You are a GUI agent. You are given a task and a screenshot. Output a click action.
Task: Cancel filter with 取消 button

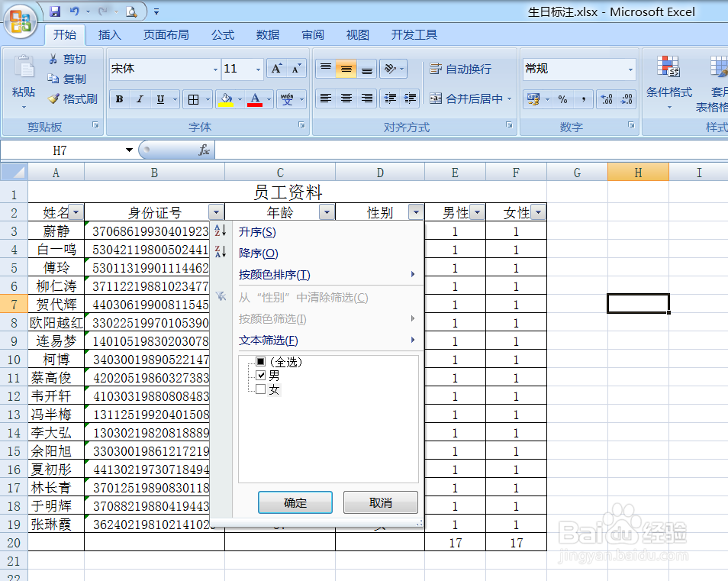click(x=381, y=502)
